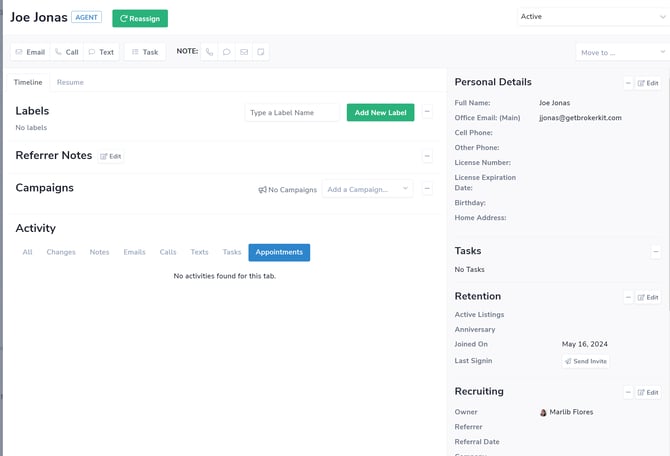The width and height of the screenshot is (670, 456).
Task: Open the 'Move to ...' dropdown
Action: 621,52
